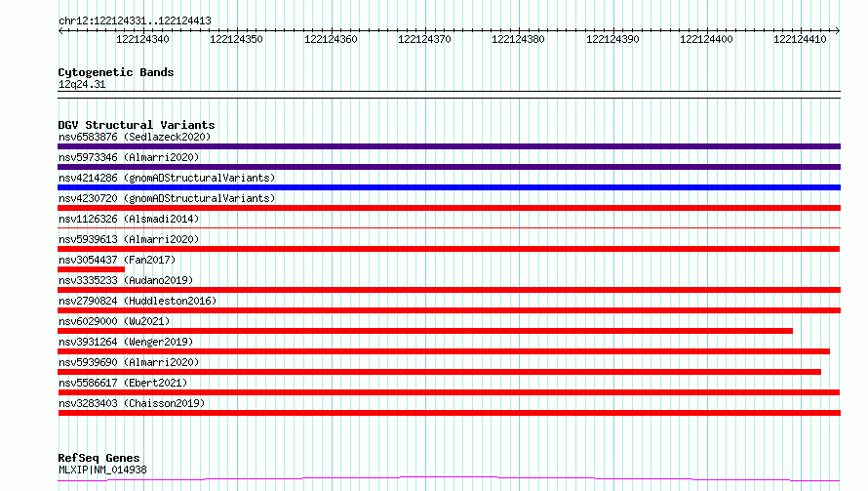Viewport: 868px width, 491px height.
Task: Select the red bar for nsv4230720
Action: [449, 208]
